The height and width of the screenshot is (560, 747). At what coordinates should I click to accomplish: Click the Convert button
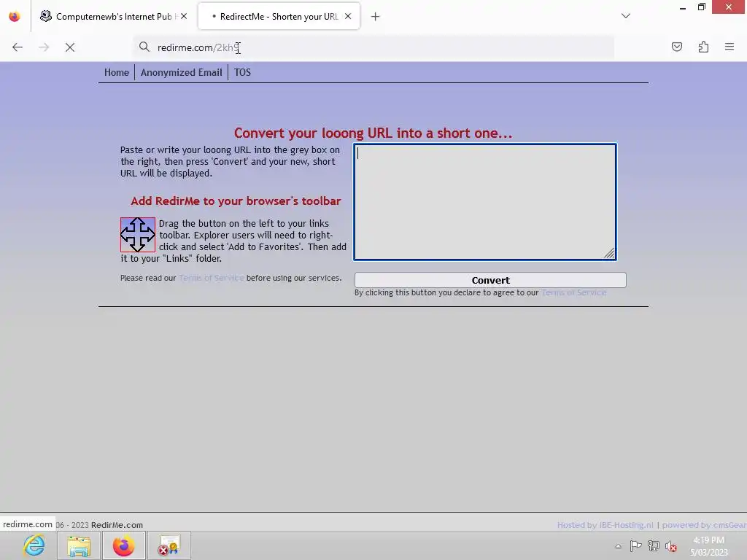[x=490, y=280]
